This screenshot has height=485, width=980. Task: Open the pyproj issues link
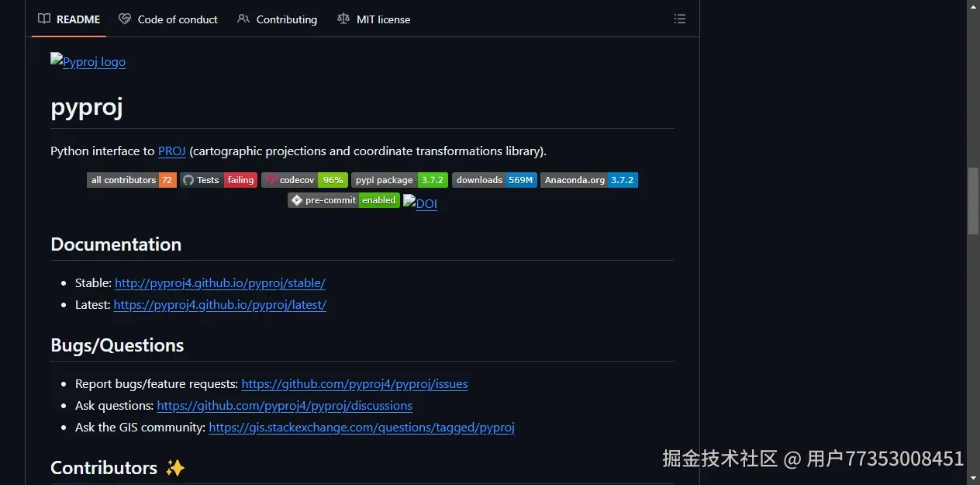[354, 384]
